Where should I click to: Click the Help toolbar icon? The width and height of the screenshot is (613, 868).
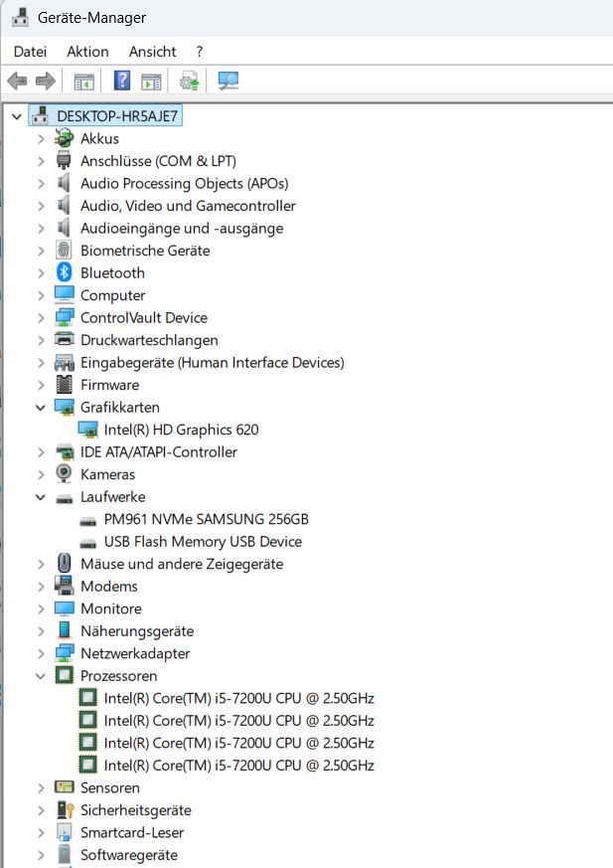tap(122, 81)
